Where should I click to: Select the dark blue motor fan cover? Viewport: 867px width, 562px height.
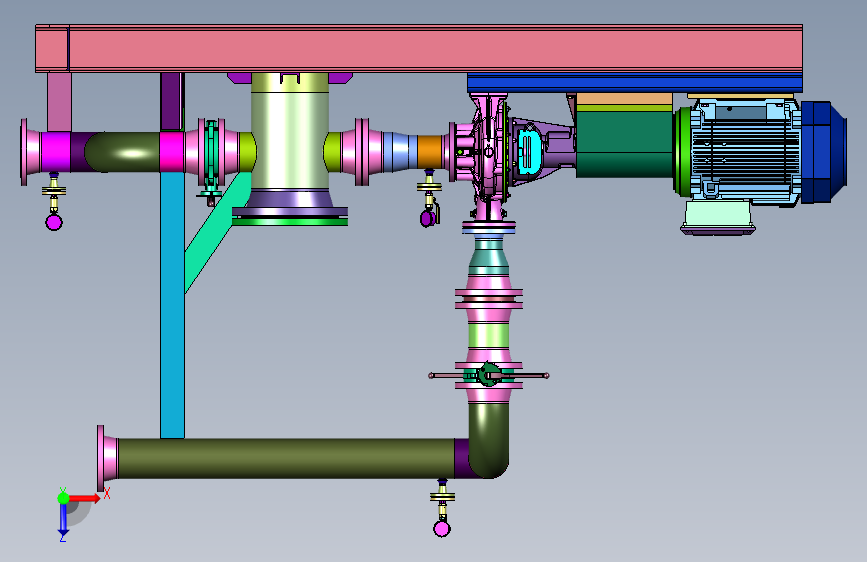823,152
